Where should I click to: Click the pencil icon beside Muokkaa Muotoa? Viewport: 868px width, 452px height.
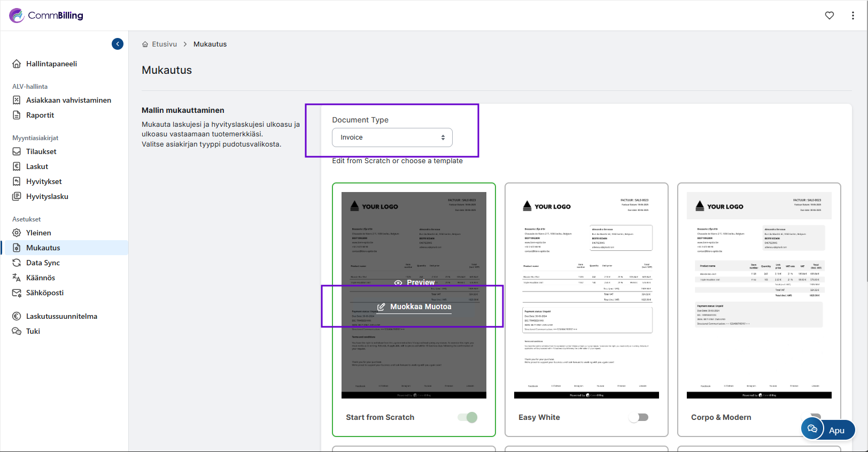(381, 307)
